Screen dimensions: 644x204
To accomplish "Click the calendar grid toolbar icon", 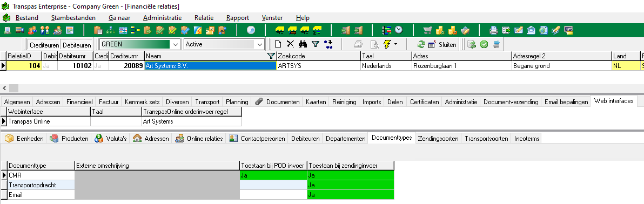I will click(x=69, y=30).
